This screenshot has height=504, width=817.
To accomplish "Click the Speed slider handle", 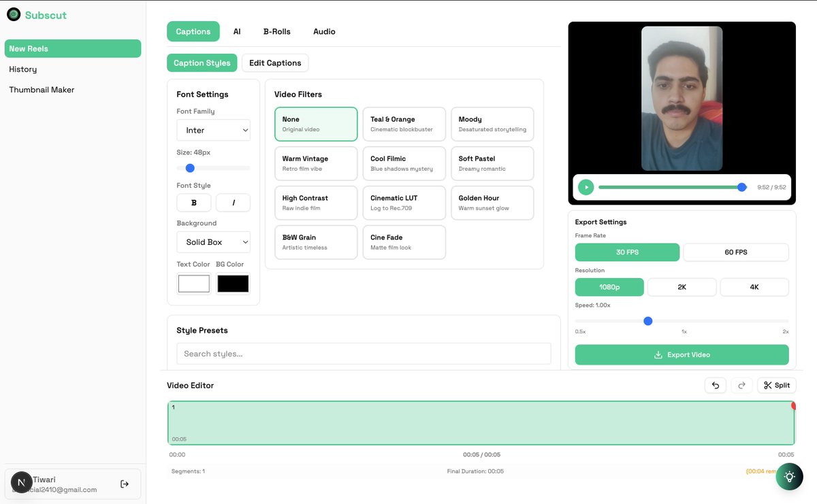I will (648, 321).
